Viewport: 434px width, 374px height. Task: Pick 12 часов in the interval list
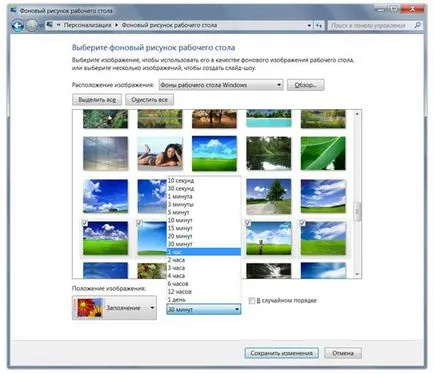point(203,292)
